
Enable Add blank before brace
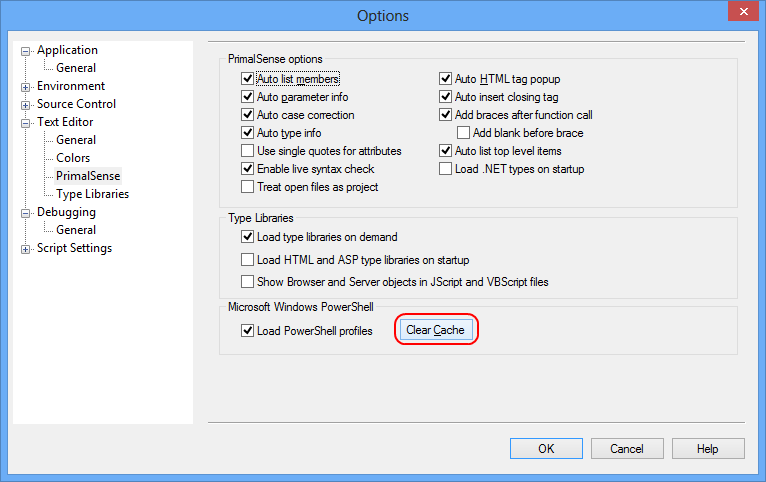point(463,132)
